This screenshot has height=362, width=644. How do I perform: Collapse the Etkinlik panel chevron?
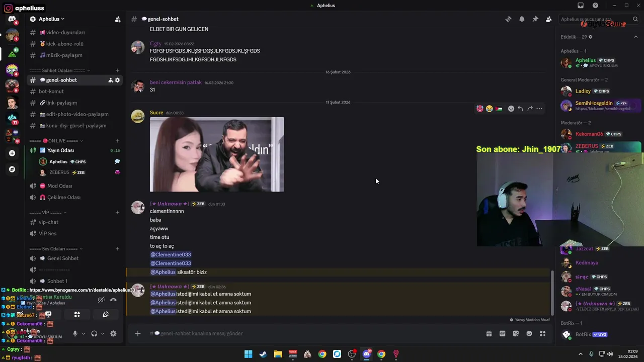coord(635,37)
